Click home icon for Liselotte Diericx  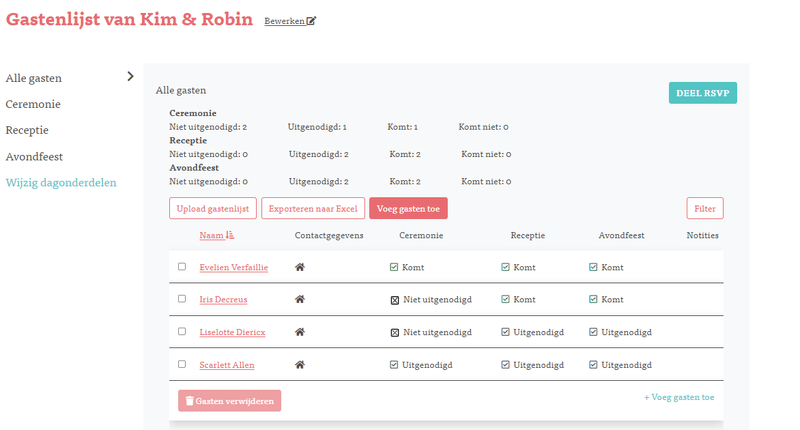299,332
